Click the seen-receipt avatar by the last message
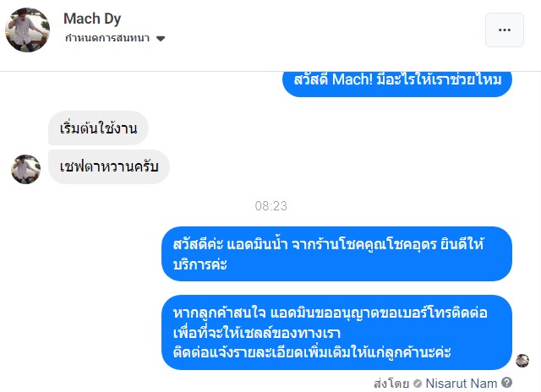The width and height of the screenshot is (541, 392). point(522,361)
